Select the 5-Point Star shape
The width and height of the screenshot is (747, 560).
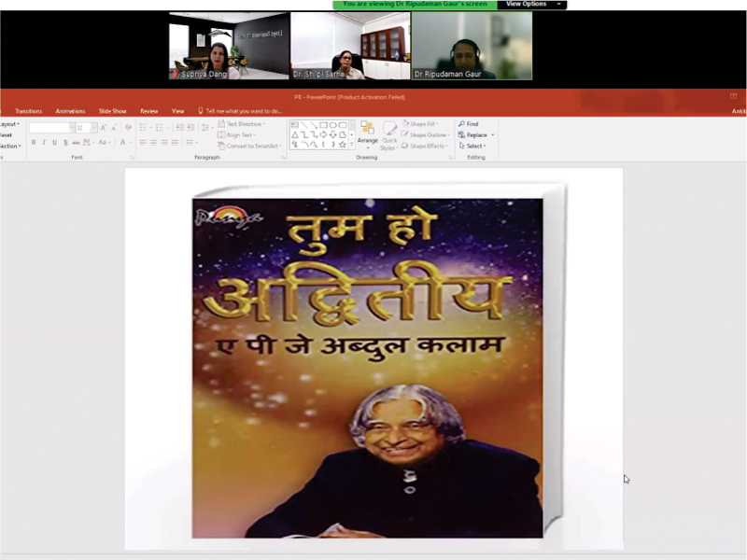343,145
